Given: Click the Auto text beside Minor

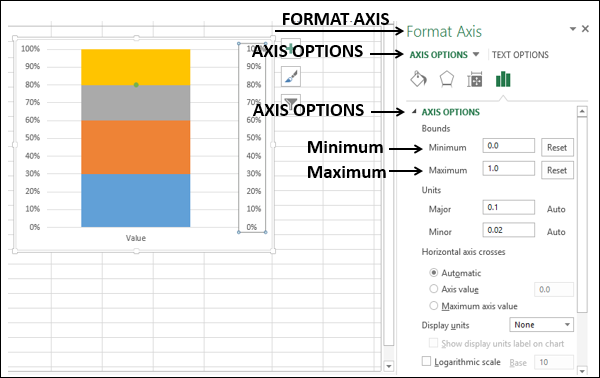Looking at the screenshot, I should point(556,232).
